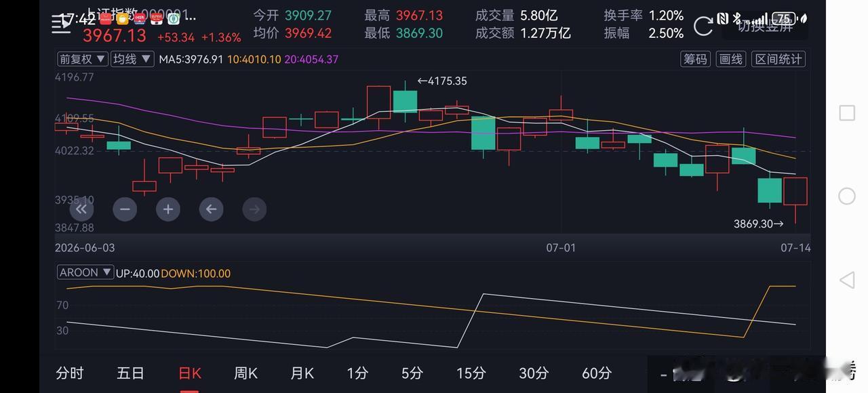
Task: Tap 最低 value 3869.30
Action: (419, 33)
